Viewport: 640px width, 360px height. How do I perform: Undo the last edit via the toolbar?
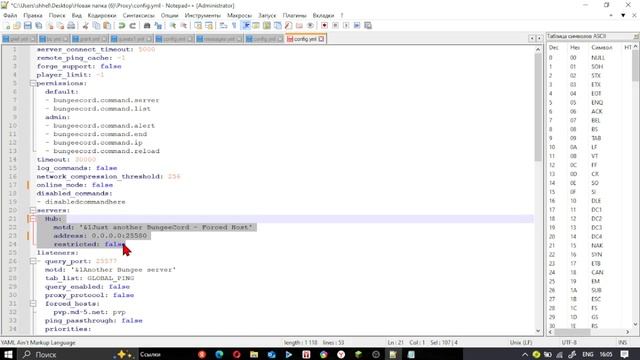click(x=122, y=26)
